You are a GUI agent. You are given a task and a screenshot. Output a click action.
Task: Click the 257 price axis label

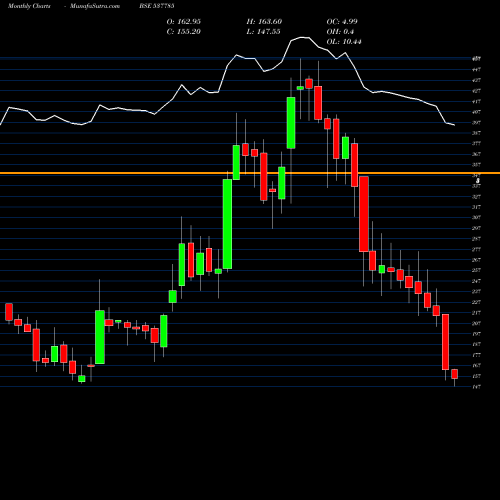476,270
